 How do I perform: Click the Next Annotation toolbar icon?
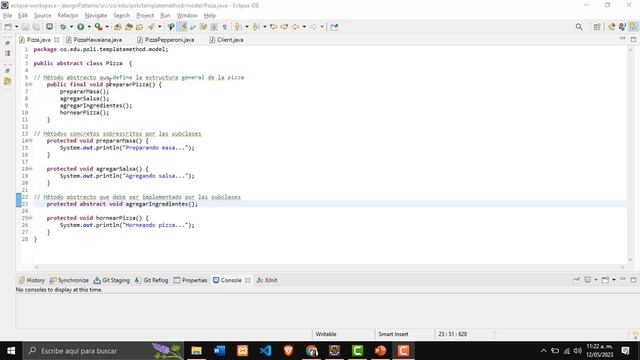[x=238, y=27]
